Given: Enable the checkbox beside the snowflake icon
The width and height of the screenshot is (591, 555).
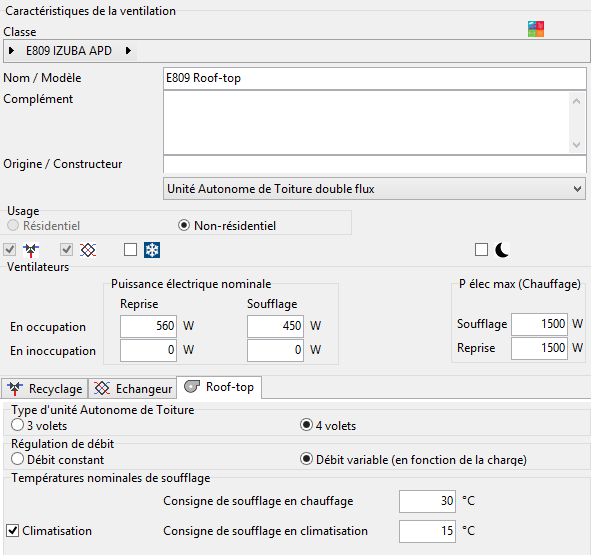Looking at the screenshot, I should click(130, 250).
